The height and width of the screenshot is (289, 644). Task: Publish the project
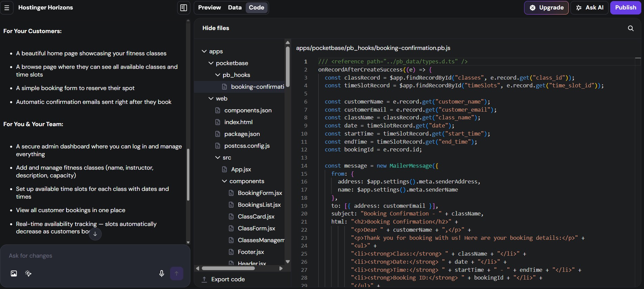(x=625, y=7)
